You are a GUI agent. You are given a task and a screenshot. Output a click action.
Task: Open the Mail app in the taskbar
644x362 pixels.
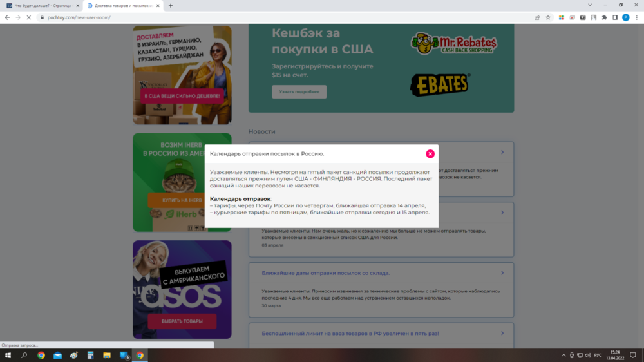(x=57, y=355)
